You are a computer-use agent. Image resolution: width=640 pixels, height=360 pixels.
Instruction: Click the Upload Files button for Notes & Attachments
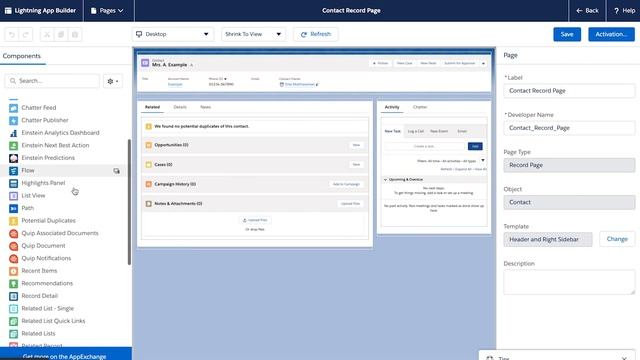(350, 204)
